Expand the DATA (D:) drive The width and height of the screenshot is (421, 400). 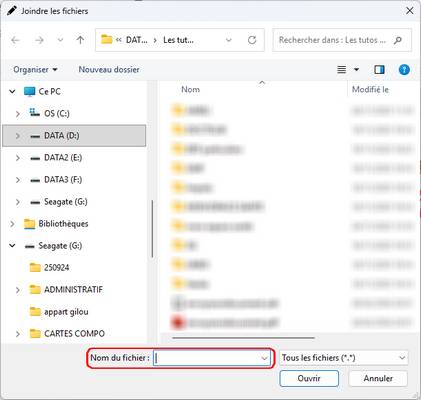tap(17, 136)
